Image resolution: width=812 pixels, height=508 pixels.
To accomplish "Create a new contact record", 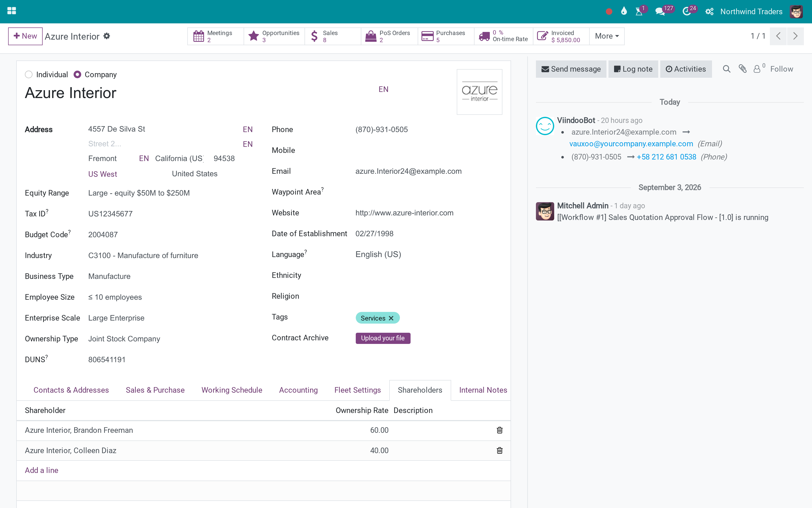I will pos(25,36).
